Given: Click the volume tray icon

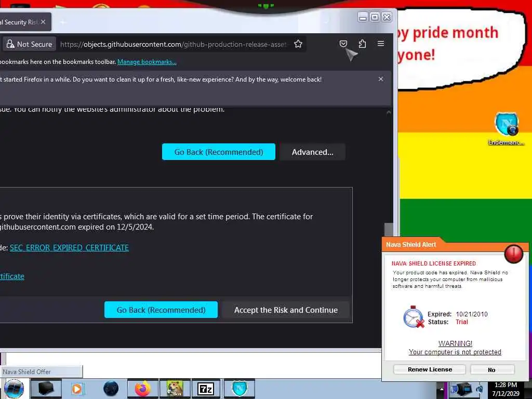Looking at the screenshot, I should click(479, 390).
